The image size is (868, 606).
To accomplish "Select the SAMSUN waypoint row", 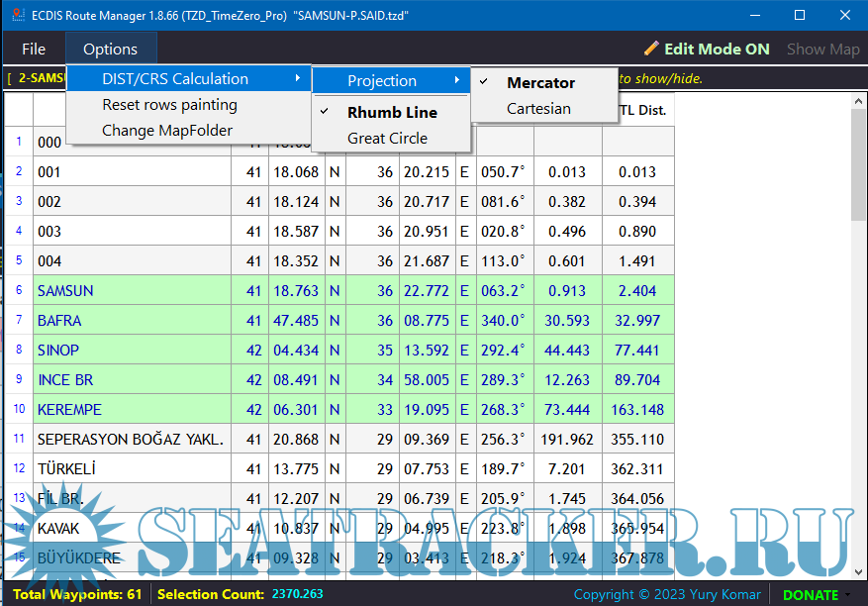I will pos(65,291).
